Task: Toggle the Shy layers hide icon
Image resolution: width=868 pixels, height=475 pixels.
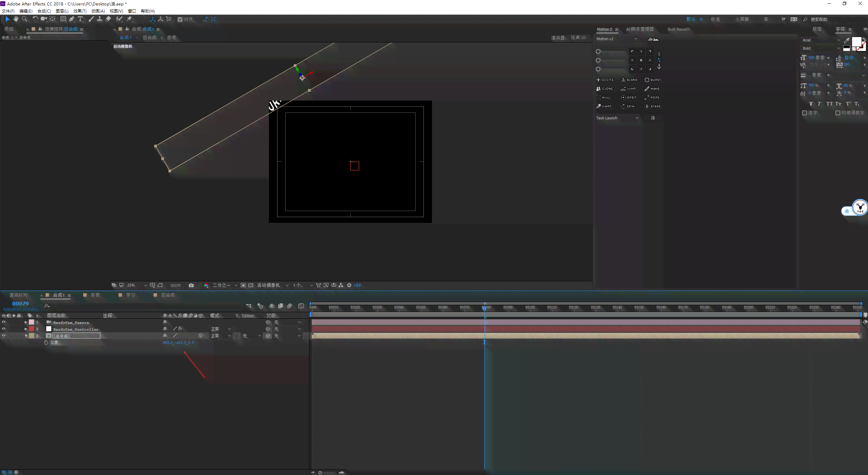Action: tap(271, 306)
